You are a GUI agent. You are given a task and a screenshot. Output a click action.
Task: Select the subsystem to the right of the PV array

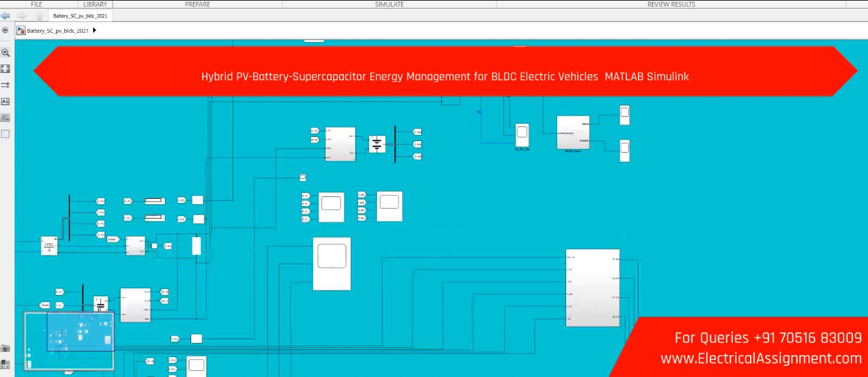136,246
